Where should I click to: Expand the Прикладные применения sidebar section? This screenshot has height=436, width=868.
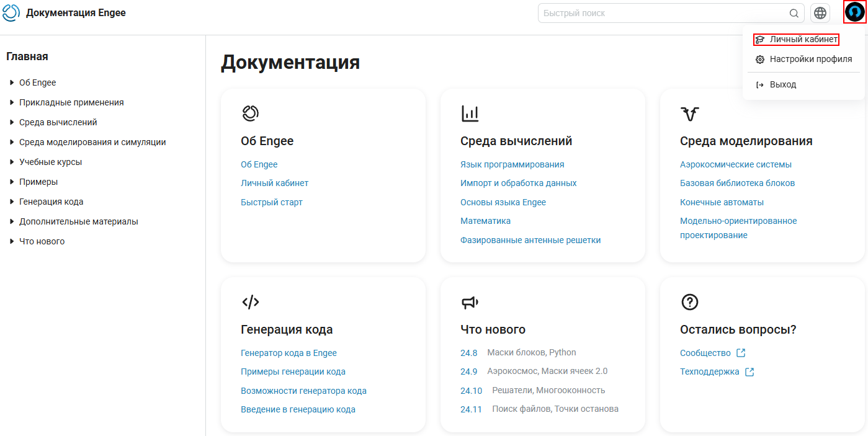pyautogui.click(x=12, y=102)
